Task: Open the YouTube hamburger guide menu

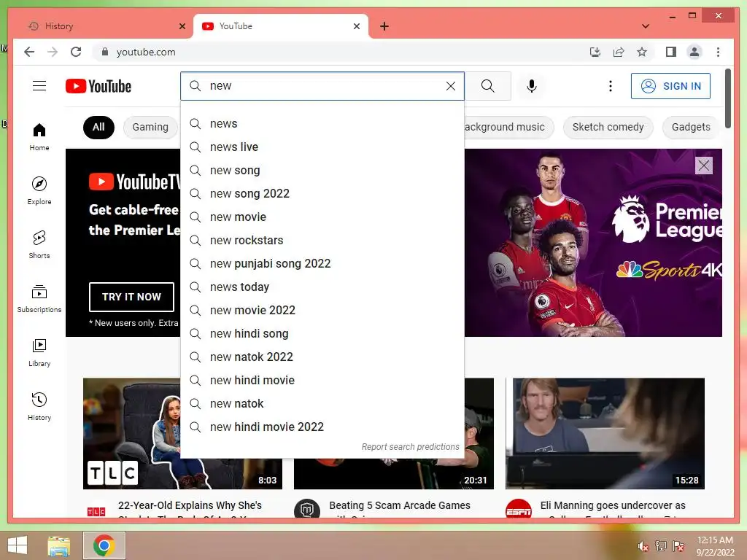Action: pyautogui.click(x=39, y=86)
